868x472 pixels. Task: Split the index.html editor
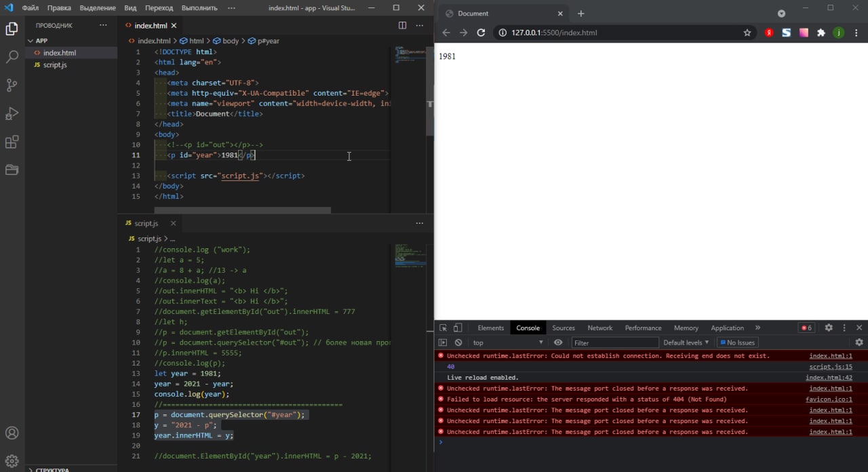[x=402, y=25]
